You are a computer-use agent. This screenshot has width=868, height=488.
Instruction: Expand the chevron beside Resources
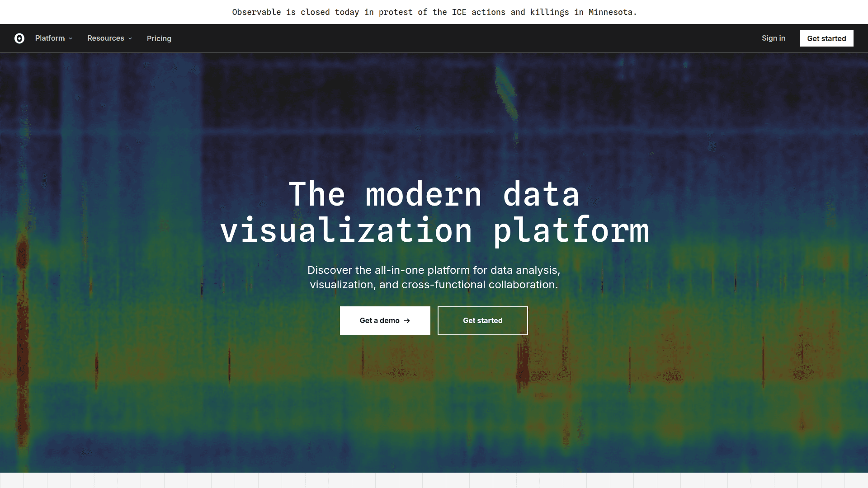130,39
